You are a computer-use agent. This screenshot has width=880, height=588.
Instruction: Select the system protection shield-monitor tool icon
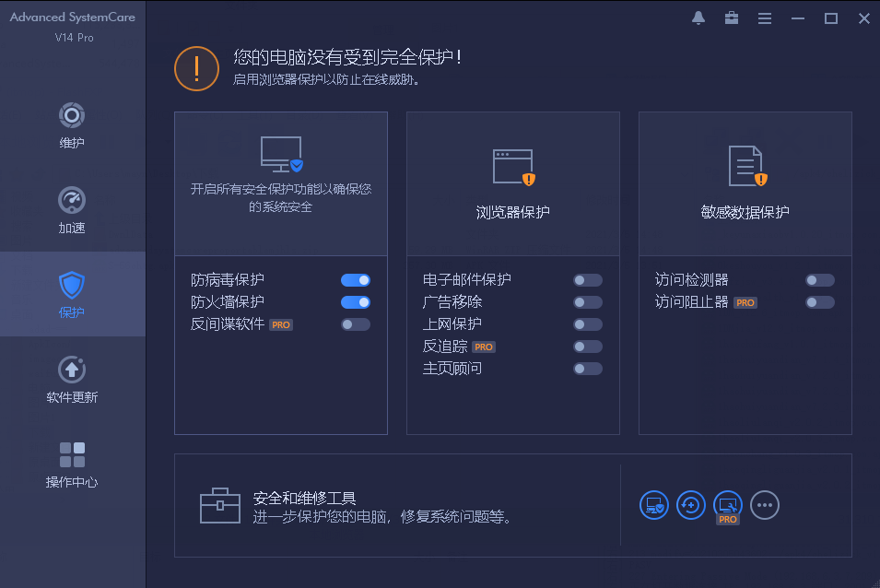click(653, 505)
